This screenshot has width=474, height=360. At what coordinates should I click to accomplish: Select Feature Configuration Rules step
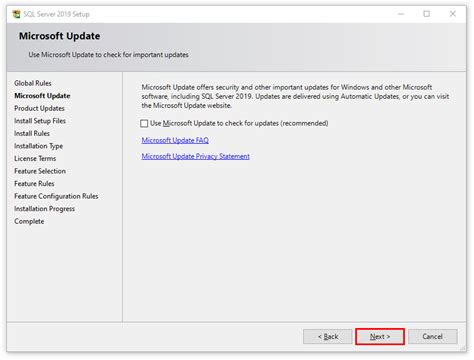click(56, 196)
